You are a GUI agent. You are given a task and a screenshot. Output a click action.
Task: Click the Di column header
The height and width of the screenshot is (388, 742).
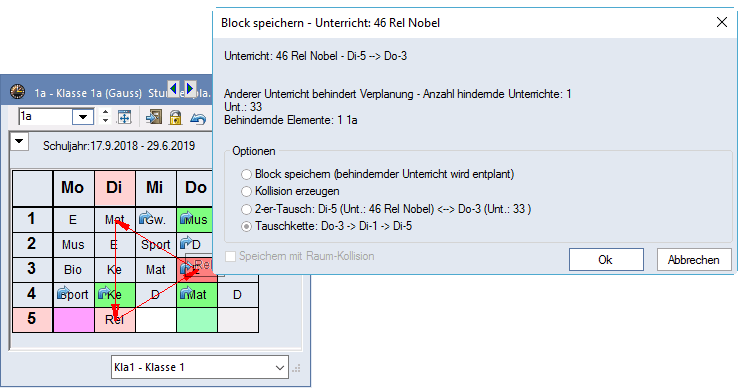(115, 188)
